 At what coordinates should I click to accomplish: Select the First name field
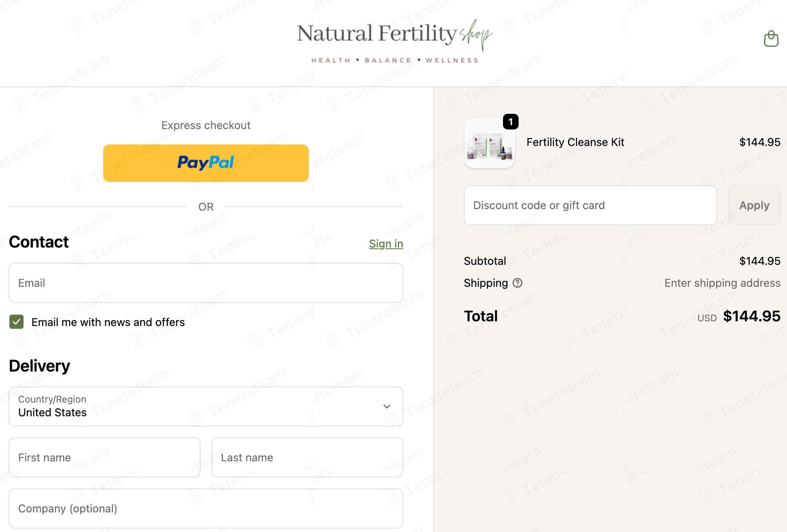pos(105,457)
